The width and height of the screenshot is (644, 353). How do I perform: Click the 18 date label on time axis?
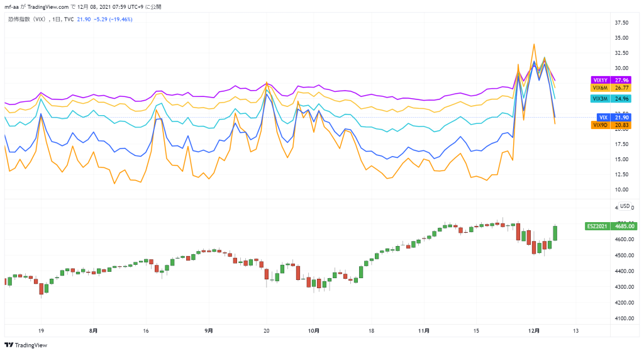(371, 331)
